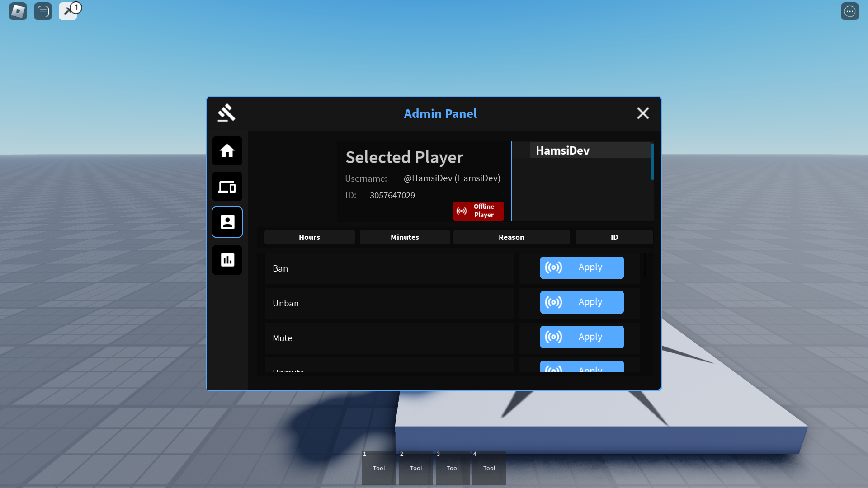This screenshot has height=488, width=868.
Task: Expand the ID column in action table
Action: (x=614, y=237)
